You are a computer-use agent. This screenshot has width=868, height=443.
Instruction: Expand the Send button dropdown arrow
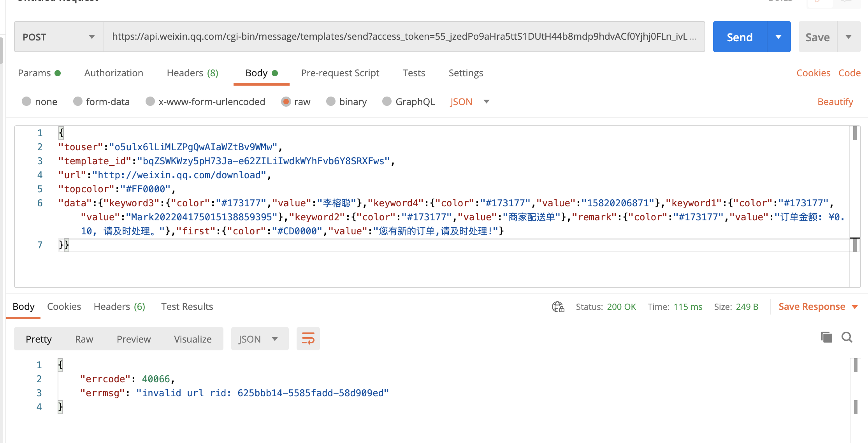click(778, 37)
